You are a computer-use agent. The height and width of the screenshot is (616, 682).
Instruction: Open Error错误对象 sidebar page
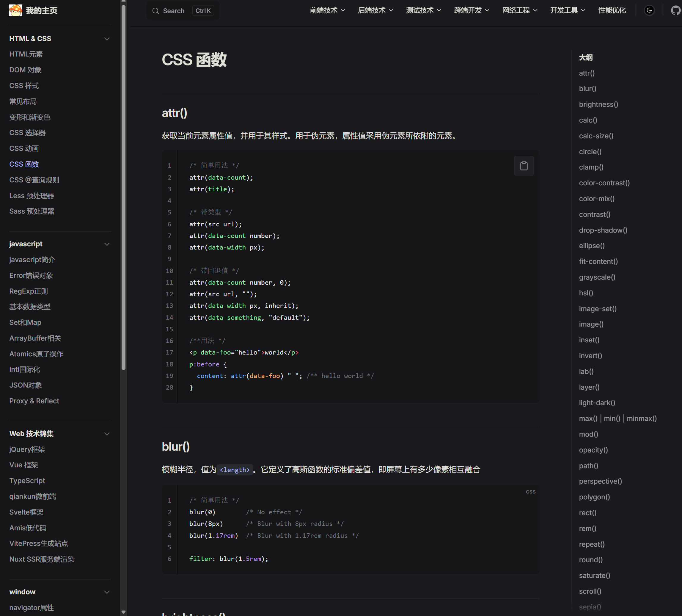click(31, 275)
